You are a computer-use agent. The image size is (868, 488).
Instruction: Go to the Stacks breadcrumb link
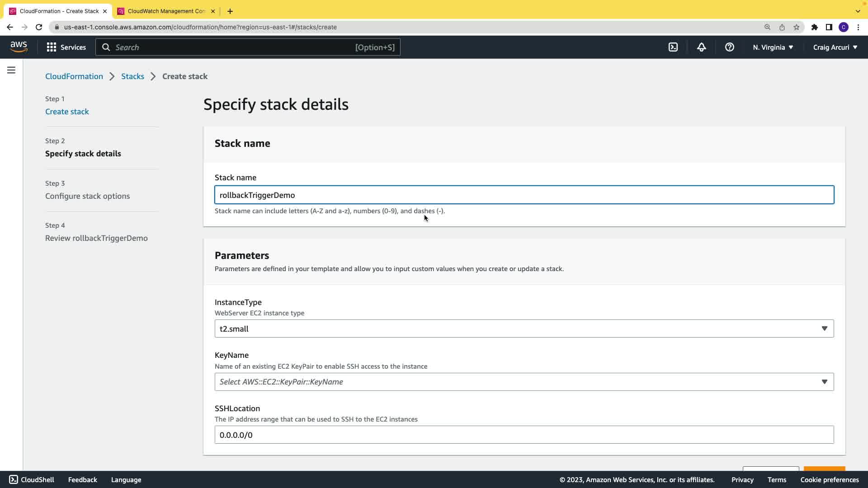132,76
